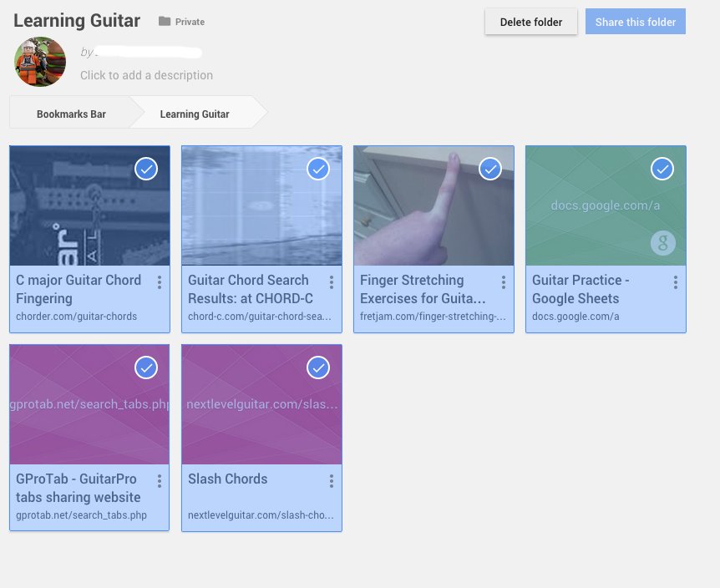The image size is (720, 588).
Task: Deselect the C major Guitar Chord checkmark
Action: (146, 170)
